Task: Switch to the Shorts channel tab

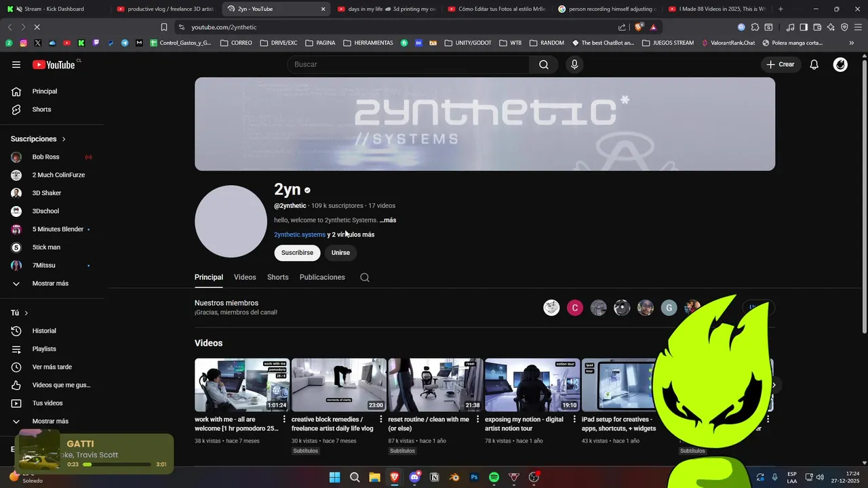Action: pyautogui.click(x=277, y=277)
